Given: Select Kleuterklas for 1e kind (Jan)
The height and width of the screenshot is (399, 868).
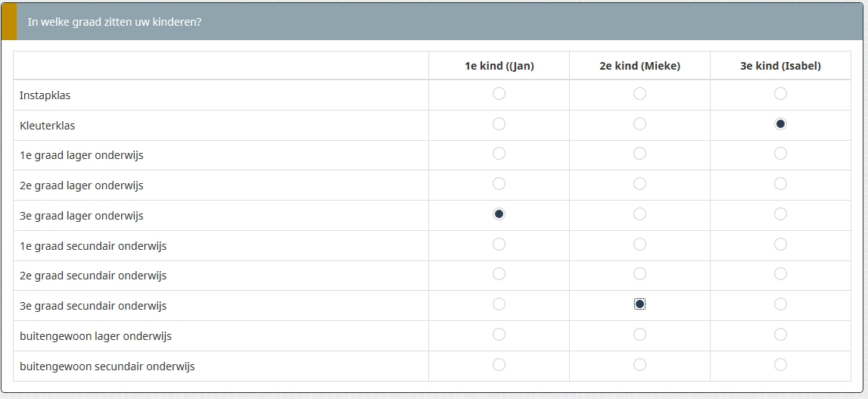Looking at the screenshot, I should click(x=499, y=123).
